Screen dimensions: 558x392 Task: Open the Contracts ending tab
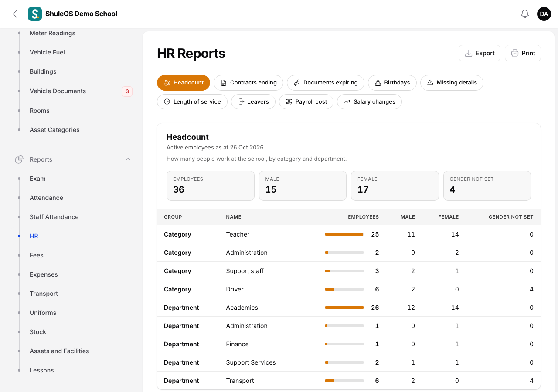pos(248,83)
